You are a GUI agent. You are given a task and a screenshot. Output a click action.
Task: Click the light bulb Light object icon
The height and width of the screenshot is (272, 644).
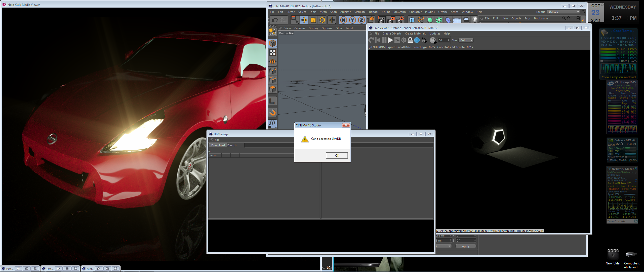[x=475, y=20]
